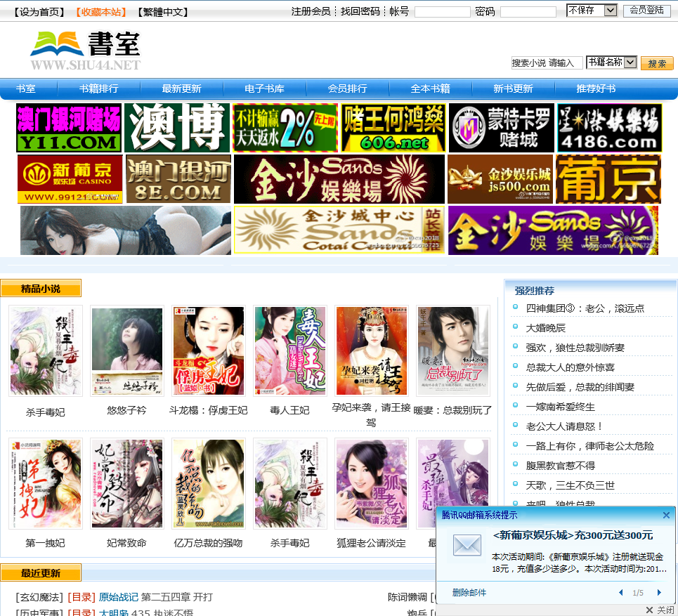The image size is (678, 616).
Task: Open the 会员排行 navigation tab
Action: (x=347, y=89)
